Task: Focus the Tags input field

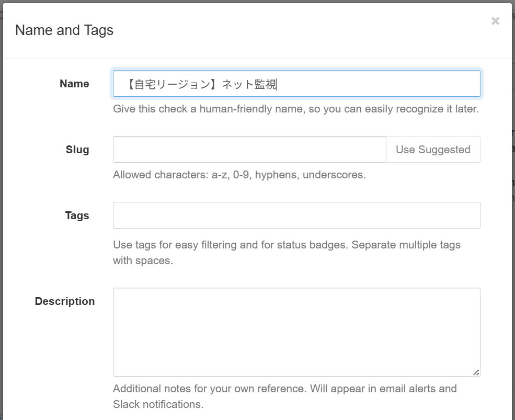Action: (x=296, y=215)
